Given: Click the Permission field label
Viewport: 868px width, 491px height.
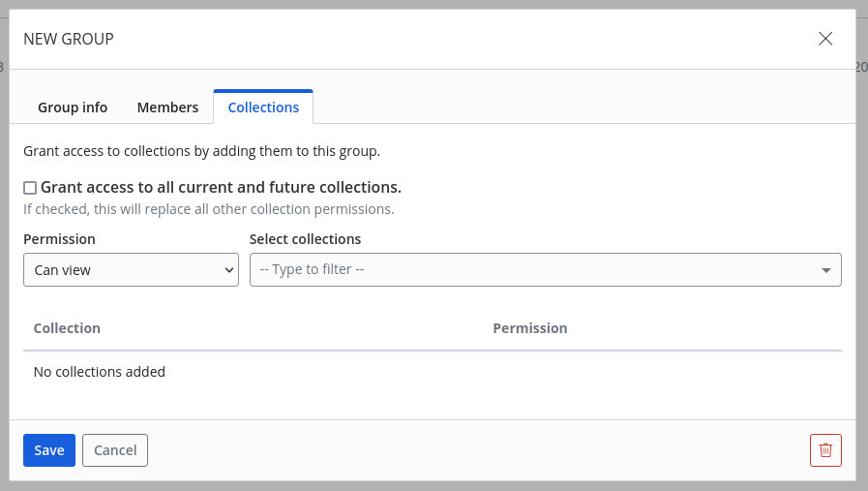Looking at the screenshot, I should [x=59, y=239].
